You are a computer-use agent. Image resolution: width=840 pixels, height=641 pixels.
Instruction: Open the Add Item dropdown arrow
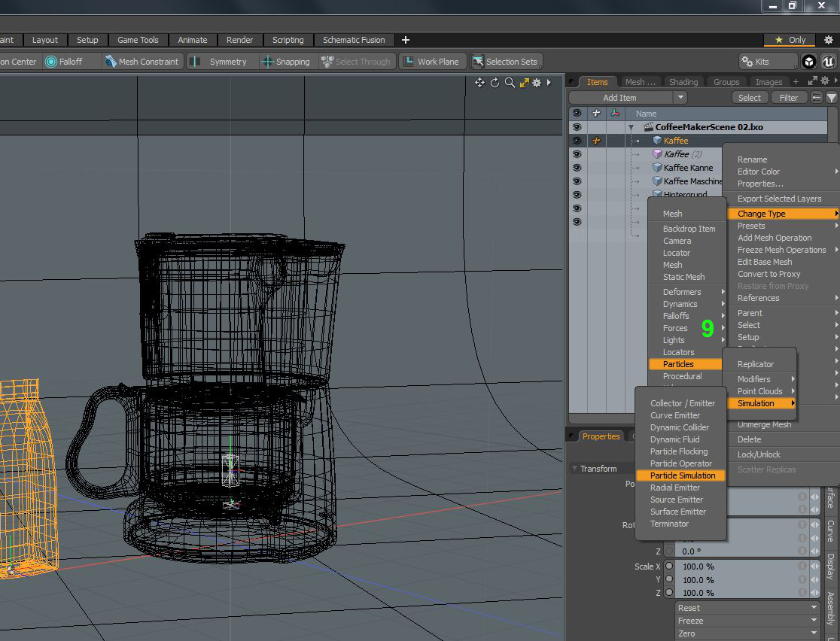[x=680, y=98]
